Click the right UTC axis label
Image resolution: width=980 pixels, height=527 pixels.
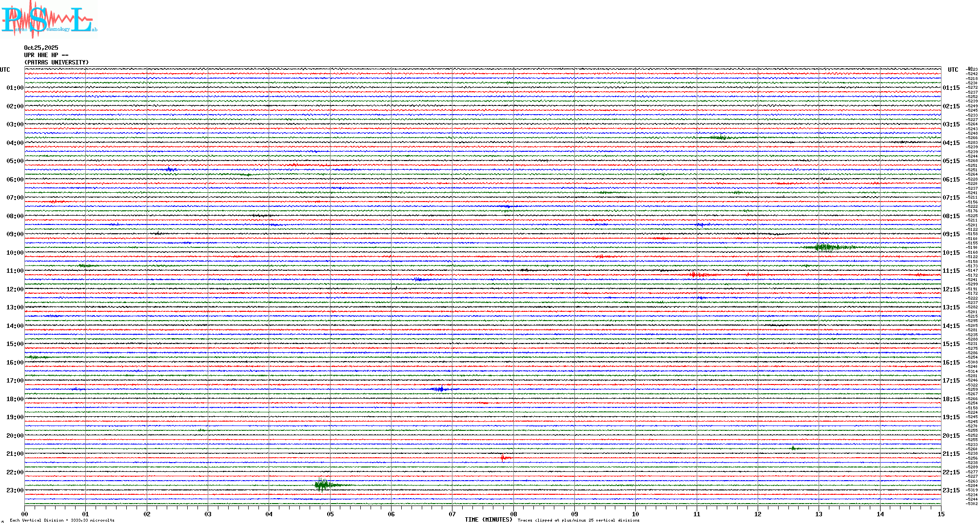(x=953, y=70)
